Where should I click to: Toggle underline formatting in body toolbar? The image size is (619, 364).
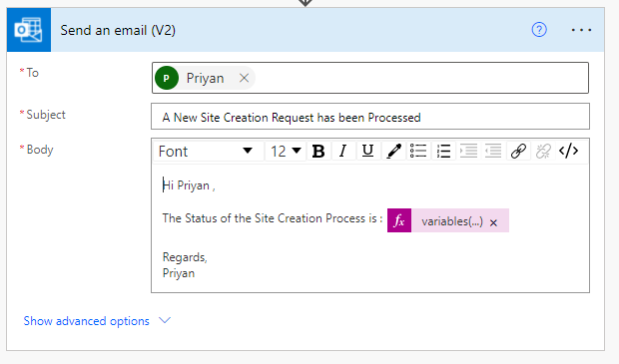click(368, 151)
